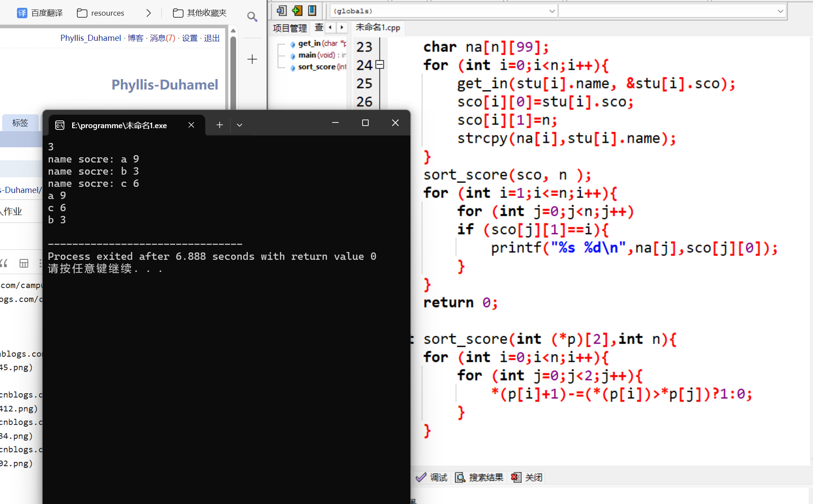Click line number 26 in the gutter
Screen dimensions: 813x504
[x=364, y=102]
